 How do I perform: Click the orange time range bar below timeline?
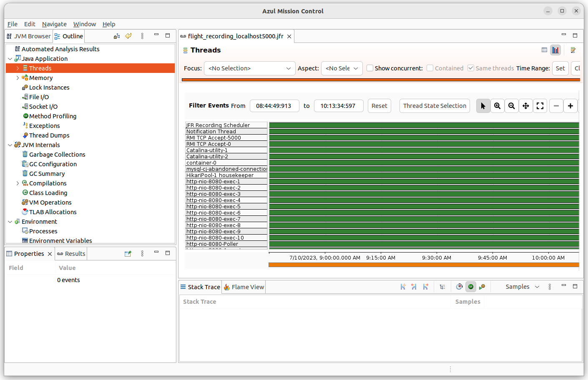[423, 265]
